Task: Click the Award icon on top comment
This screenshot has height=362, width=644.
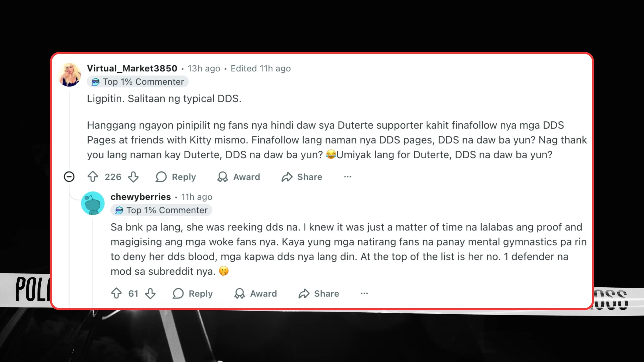Action: [x=222, y=177]
